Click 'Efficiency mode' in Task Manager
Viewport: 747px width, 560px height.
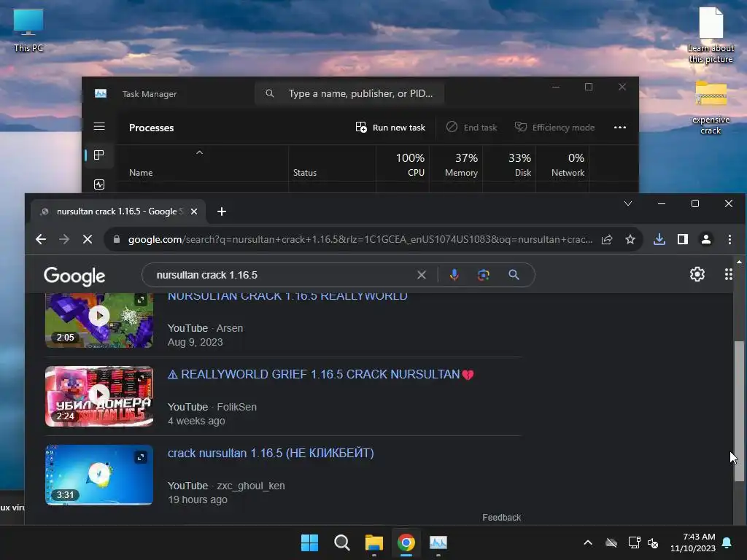[x=555, y=128]
